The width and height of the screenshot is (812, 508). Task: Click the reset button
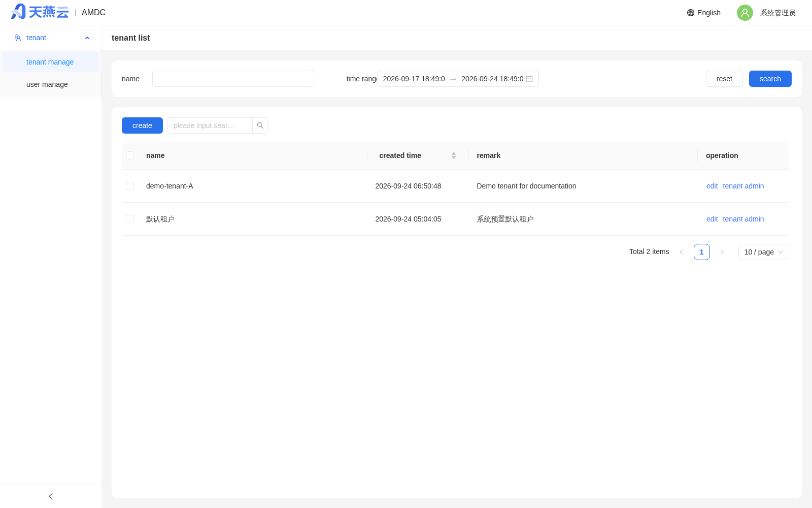(x=724, y=79)
